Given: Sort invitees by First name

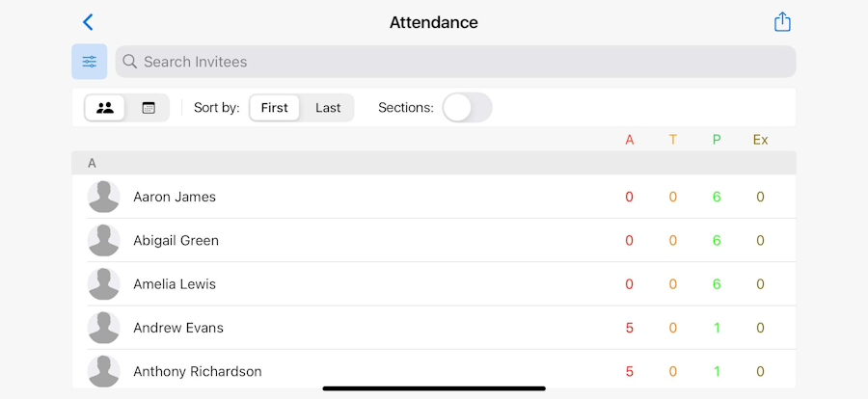Looking at the screenshot, I should [x=275, y=108].
